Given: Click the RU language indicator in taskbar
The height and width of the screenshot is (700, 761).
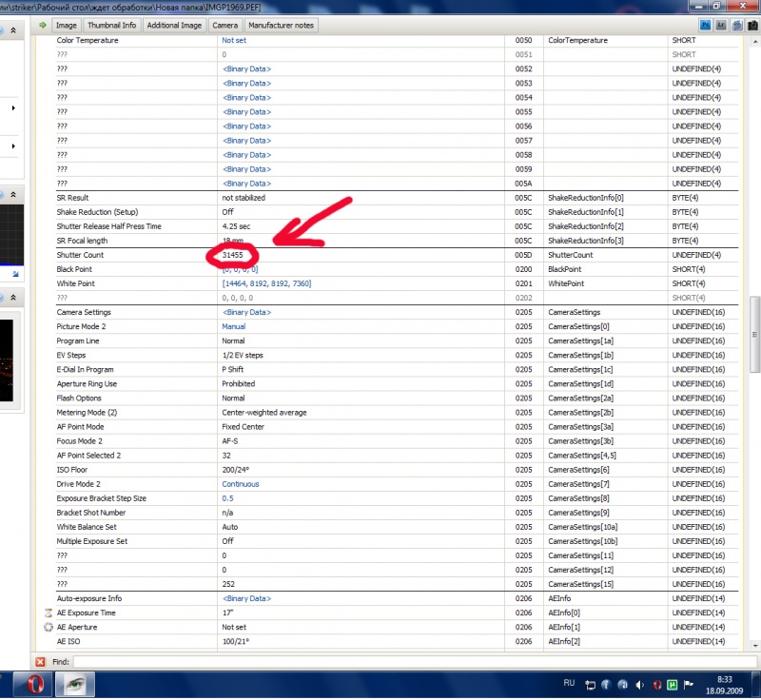Looking at the screenshot, I should [570, 684].
